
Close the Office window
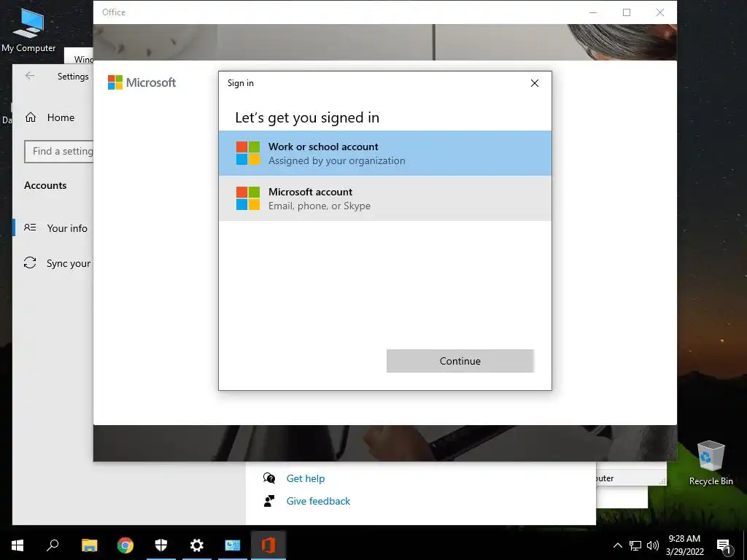659,12
